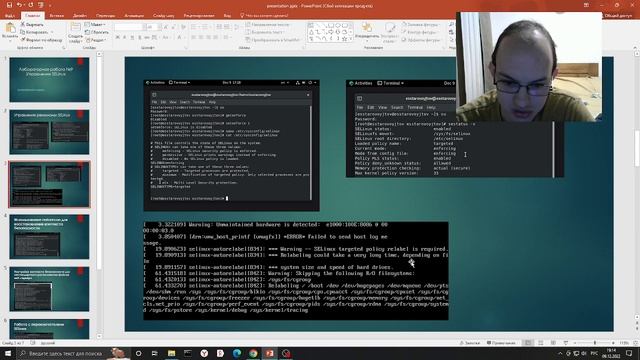Image resolution: width=640 pixels, height=360 pixels.
Task: Switch to Reading view via the status bar icon
Action: coord(553,343)
